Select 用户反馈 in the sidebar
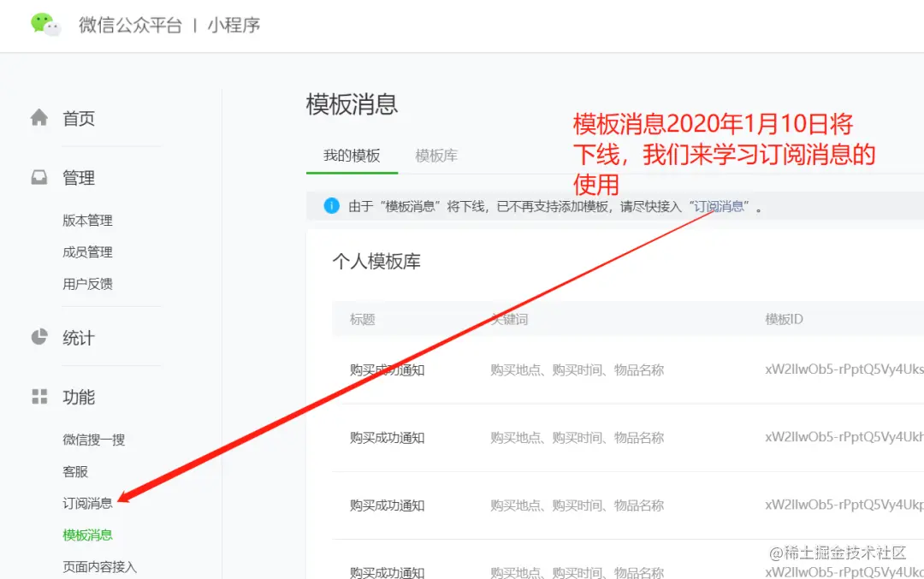 point(86,283)
